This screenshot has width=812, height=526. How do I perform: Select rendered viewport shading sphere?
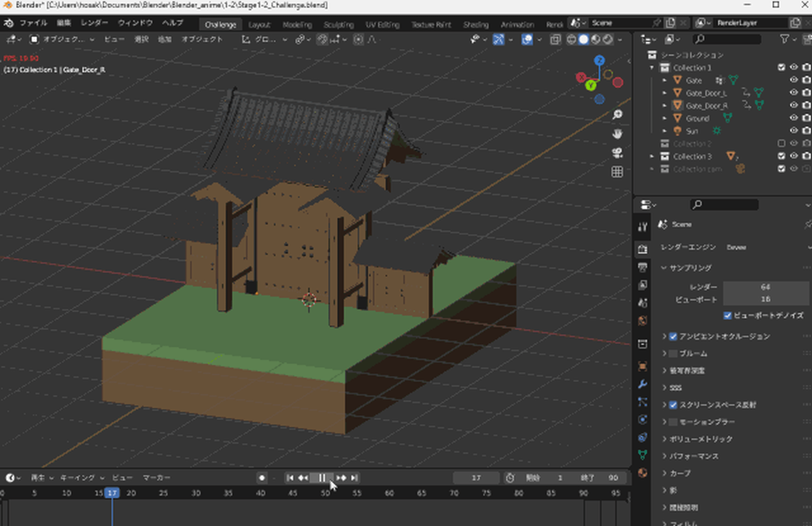(608, 40)
